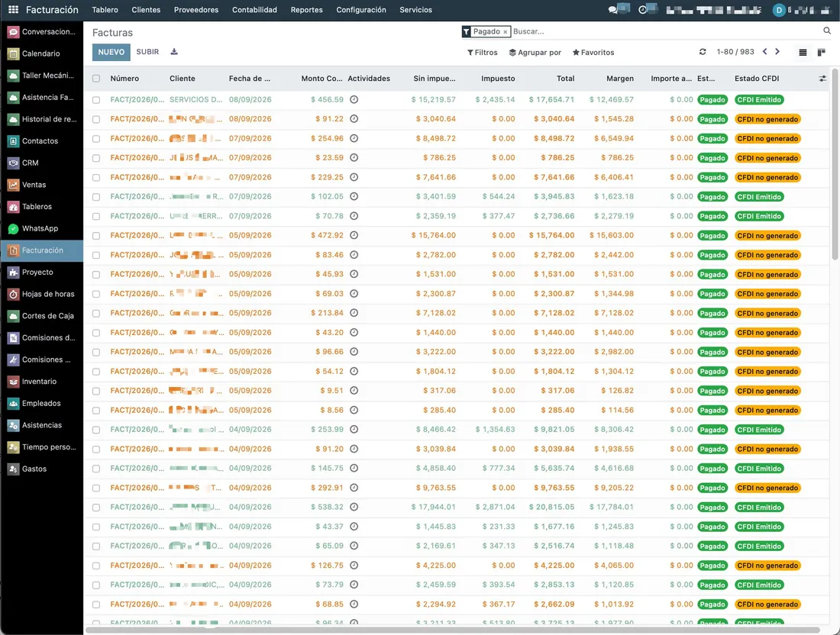This screenshot has height=635, width=840.
Task: Expand the Filtros dropdown
Action: [x=482, y=53]
